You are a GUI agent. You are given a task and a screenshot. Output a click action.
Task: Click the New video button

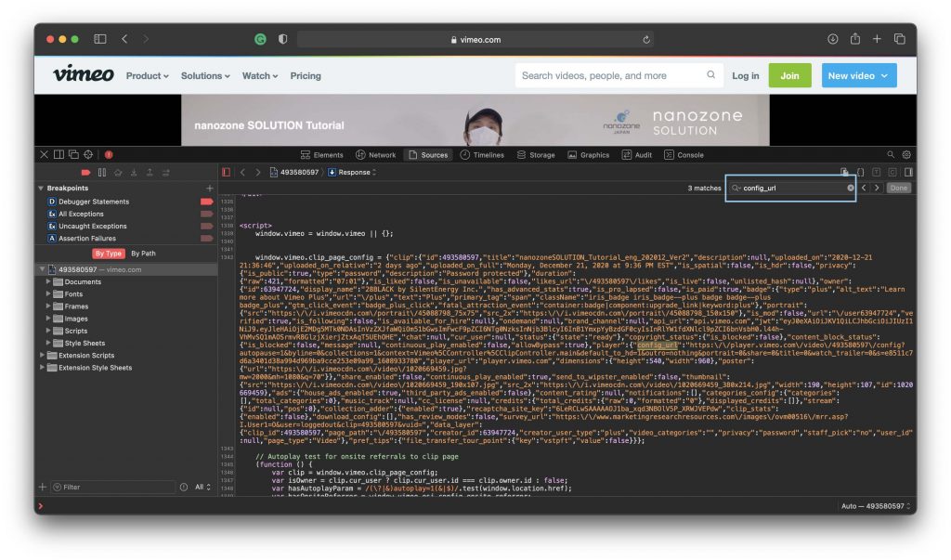pos(859,76)
